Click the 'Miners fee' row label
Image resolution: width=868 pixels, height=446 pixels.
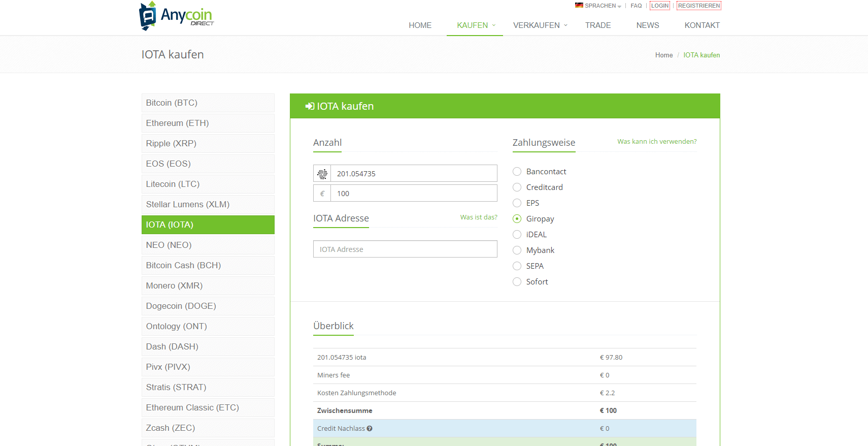coord(333,375)
